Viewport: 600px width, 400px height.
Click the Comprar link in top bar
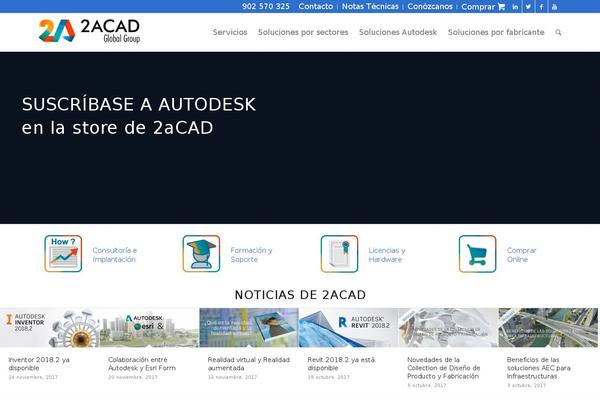coord(478,7)
